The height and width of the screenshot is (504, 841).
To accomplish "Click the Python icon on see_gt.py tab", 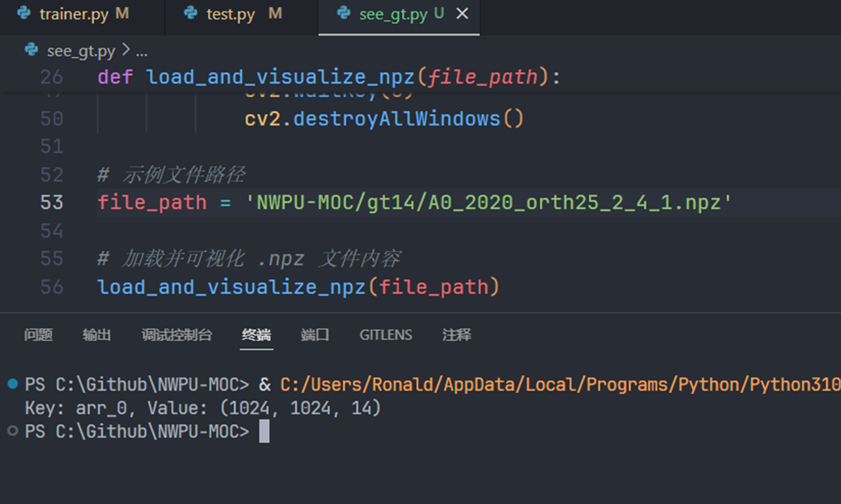I will pos(343,14).
